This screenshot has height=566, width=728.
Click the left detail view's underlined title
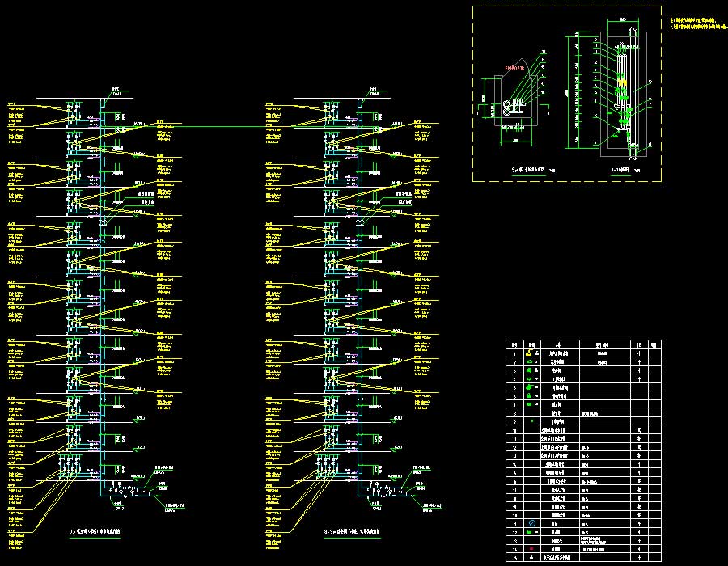pos(528,171)
